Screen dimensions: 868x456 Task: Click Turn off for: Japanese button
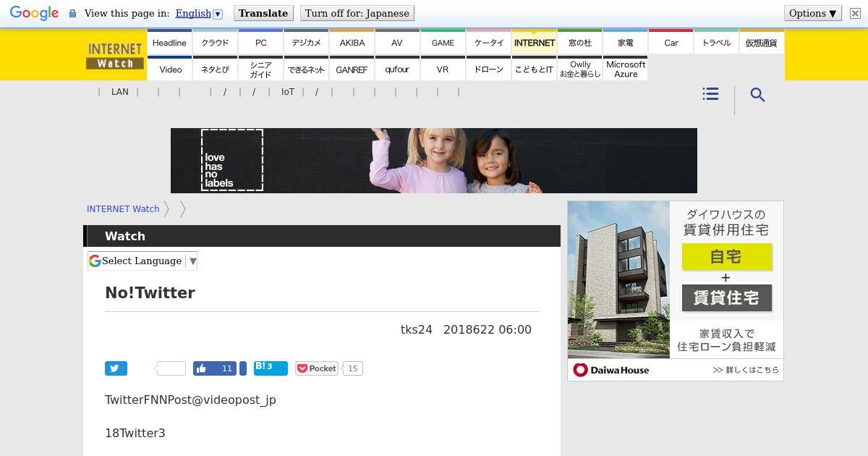(357, 13)
